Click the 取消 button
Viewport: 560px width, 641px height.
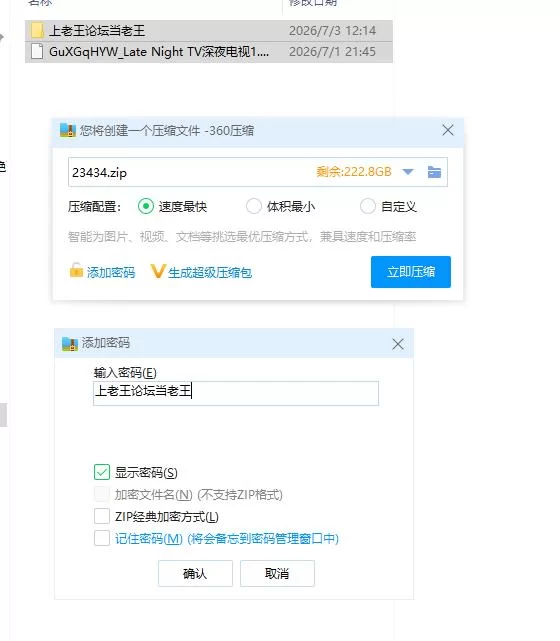(277, 574)
